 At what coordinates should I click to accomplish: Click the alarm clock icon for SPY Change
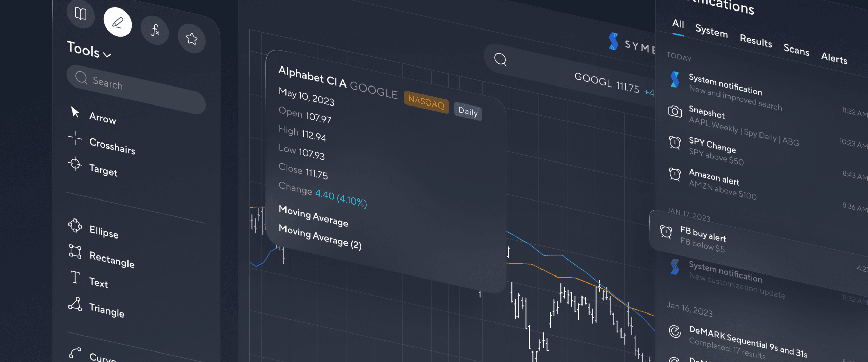675,142
